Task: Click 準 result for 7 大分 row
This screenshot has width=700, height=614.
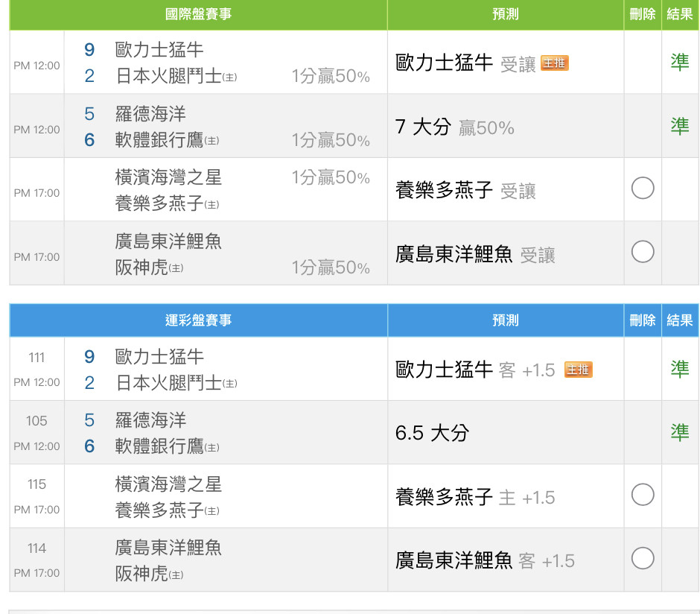Action: click(680, 127)
